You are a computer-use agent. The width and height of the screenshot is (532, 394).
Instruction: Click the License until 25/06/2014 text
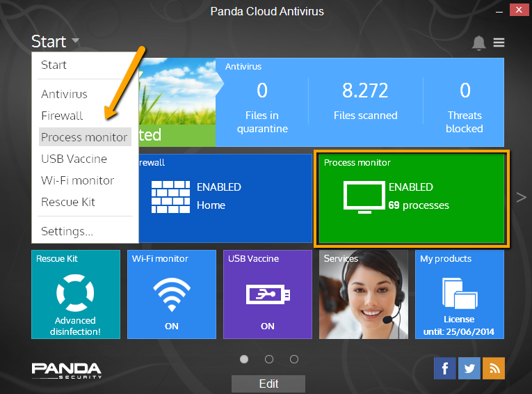pyautogui.click(x=459, y=325)
